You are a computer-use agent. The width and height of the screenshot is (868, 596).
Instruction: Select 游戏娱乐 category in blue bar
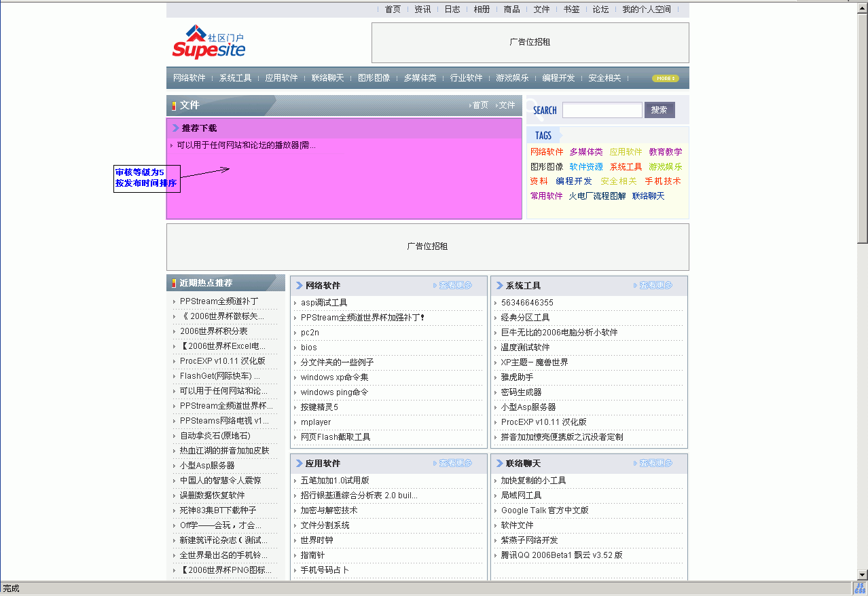[512, 78]
